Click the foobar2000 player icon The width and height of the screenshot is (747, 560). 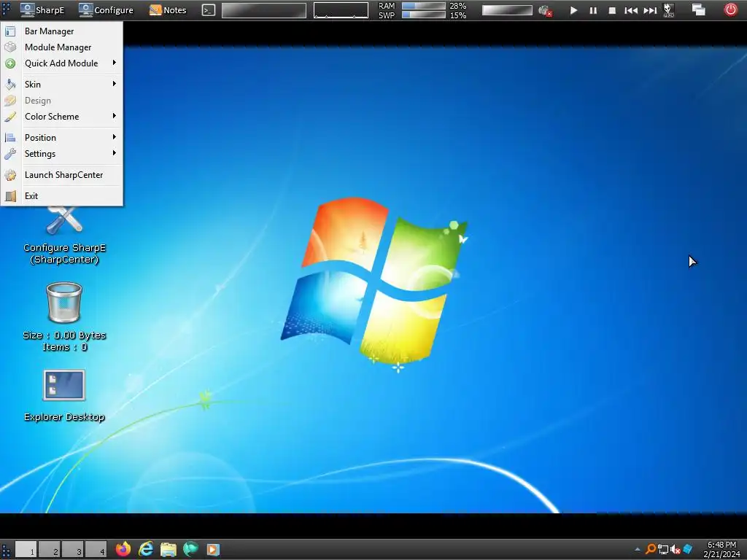(669, 10)
